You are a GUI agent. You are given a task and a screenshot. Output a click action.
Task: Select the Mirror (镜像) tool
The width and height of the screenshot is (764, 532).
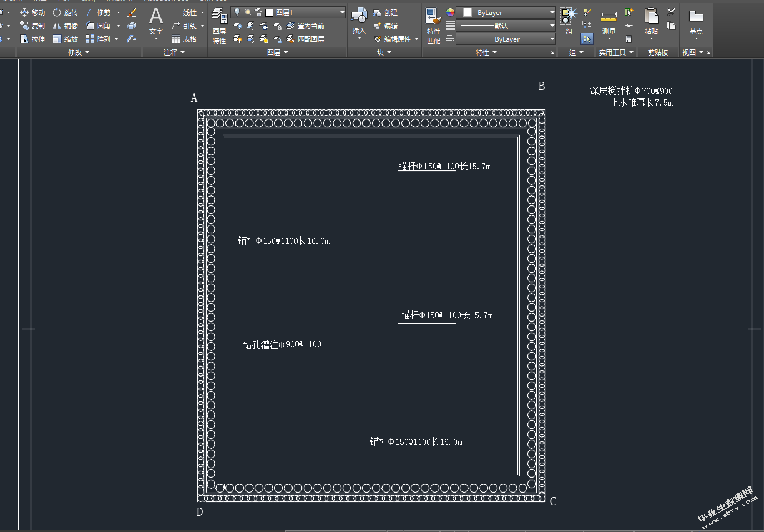65,26
